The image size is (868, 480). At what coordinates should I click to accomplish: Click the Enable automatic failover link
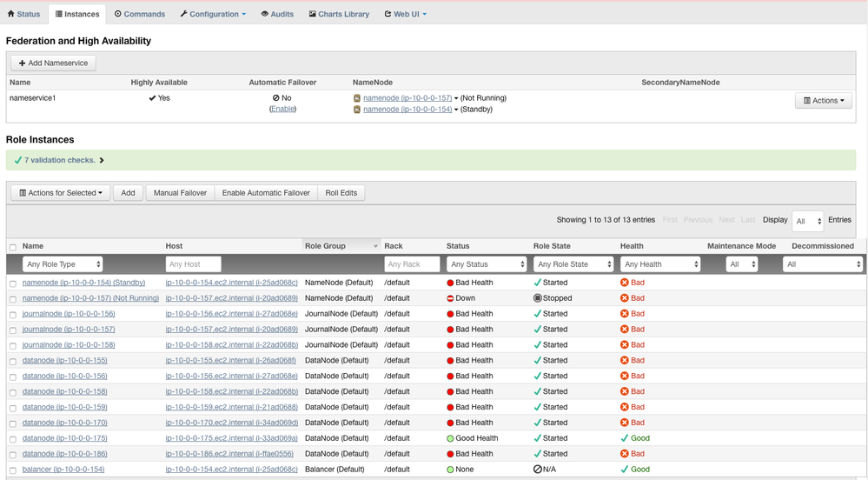tap(282, 110)
